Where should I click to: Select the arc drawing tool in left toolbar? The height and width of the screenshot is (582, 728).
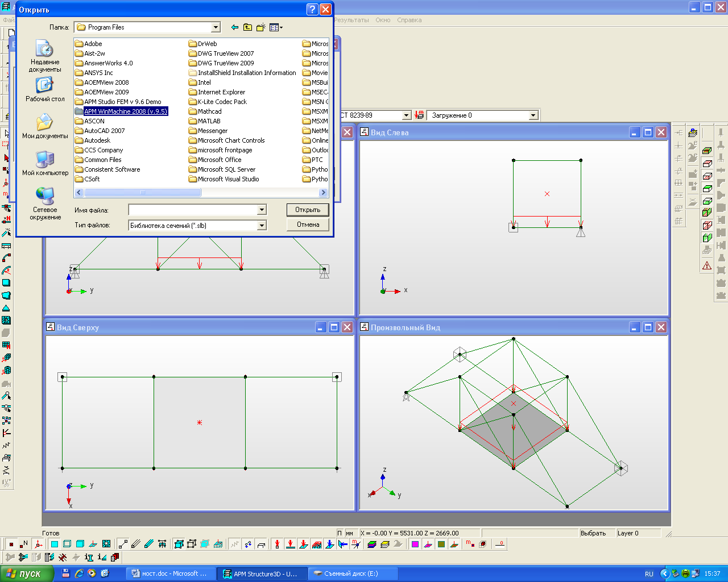6,257
